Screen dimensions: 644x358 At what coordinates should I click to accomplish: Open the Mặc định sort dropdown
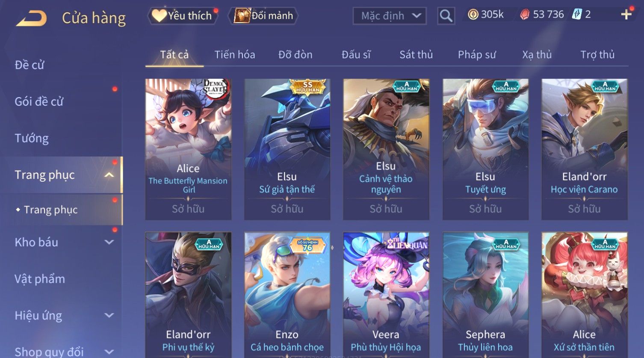click(390, 16)
